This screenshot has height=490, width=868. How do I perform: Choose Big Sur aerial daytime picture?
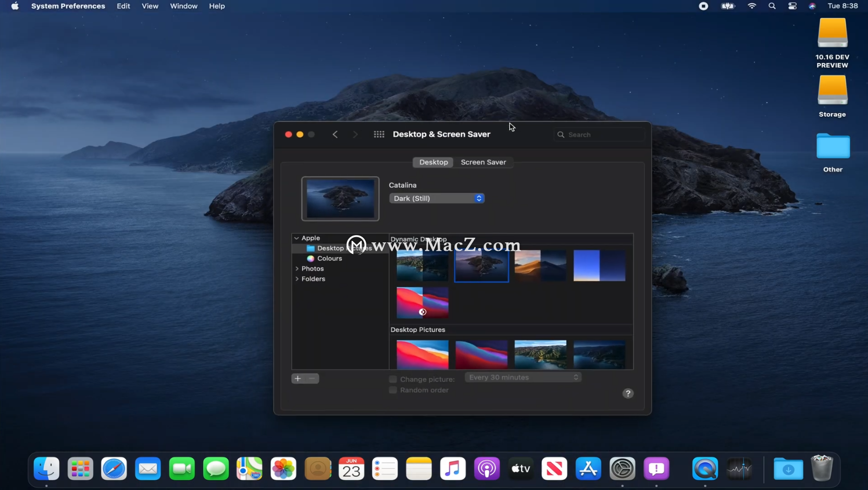click(x=540, y=354)
